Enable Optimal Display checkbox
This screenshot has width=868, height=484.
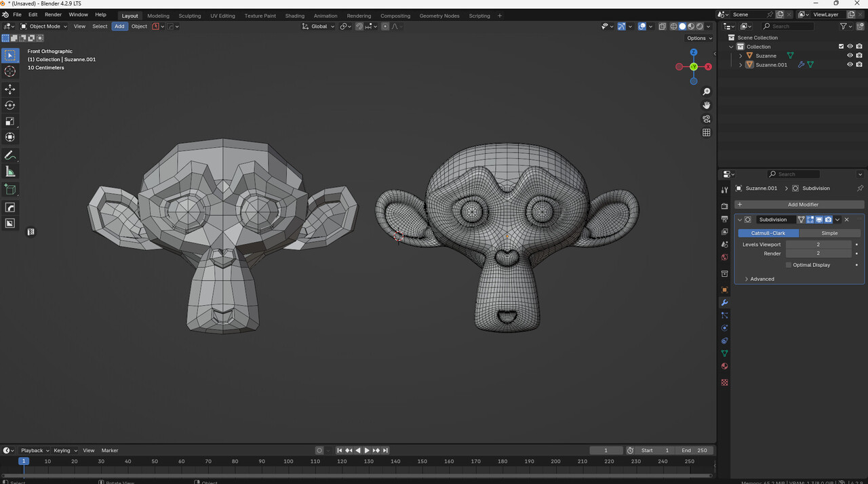[789, 265]
